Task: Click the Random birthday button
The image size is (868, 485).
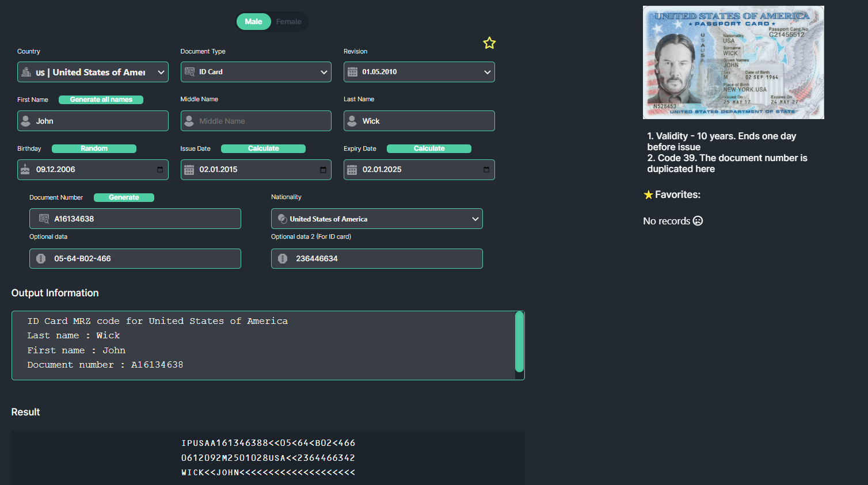Action: click(x=94, y=148)
